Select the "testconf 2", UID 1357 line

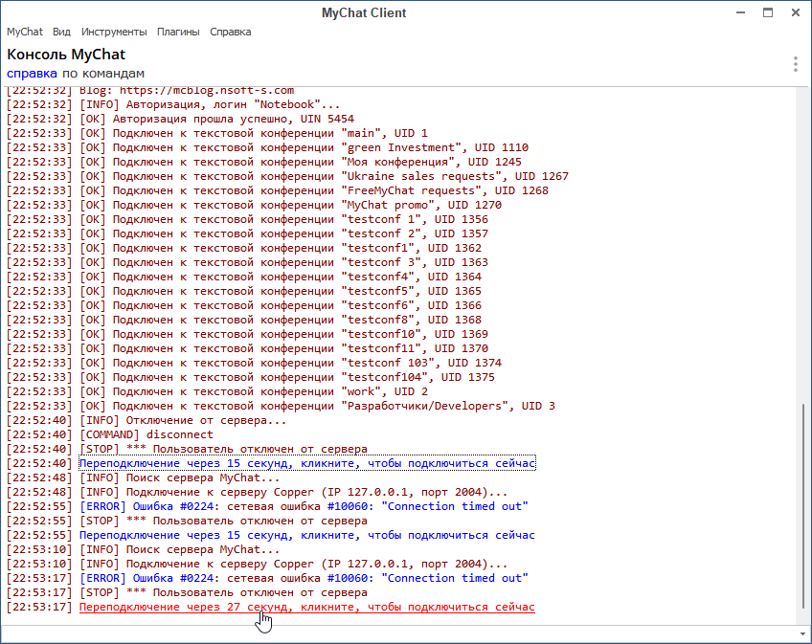point(247,234)
